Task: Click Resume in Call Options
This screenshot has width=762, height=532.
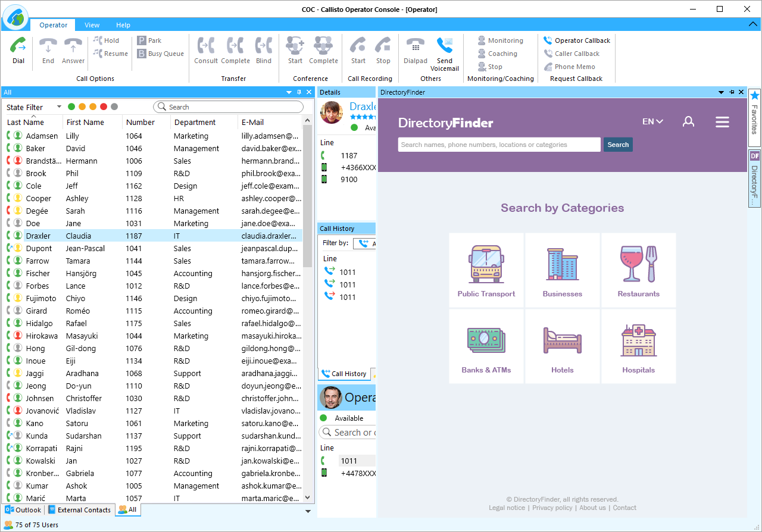Action: (110, 54)
